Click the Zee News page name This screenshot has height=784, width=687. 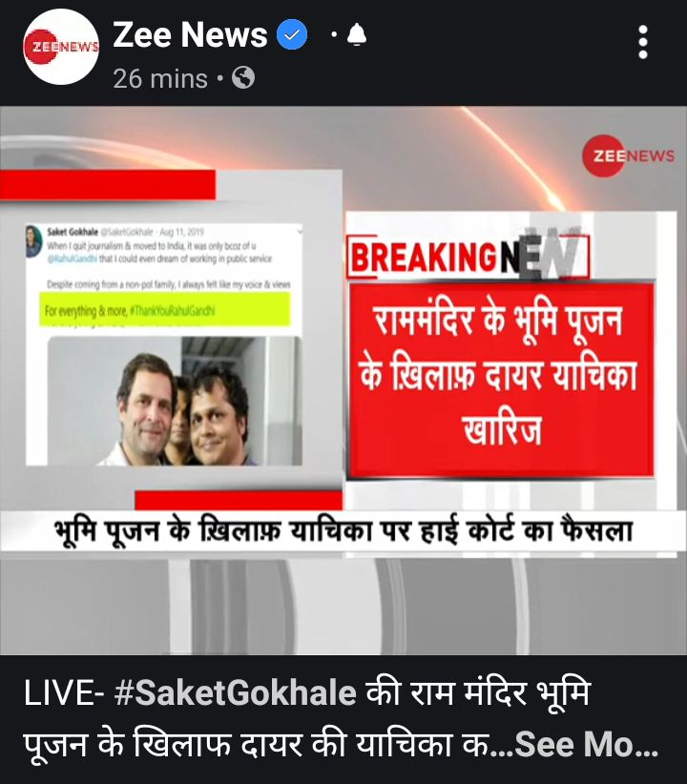pyautogui.click(x=190, y=34)
